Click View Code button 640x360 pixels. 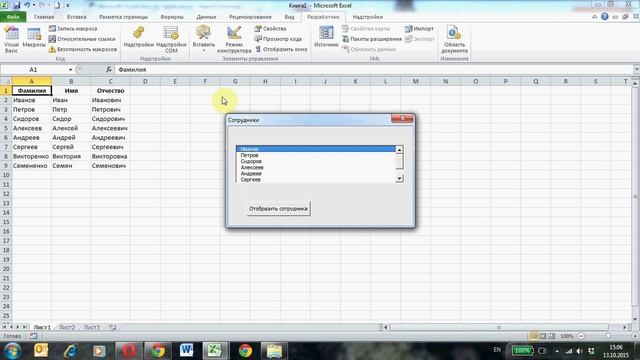pos(278,39)
